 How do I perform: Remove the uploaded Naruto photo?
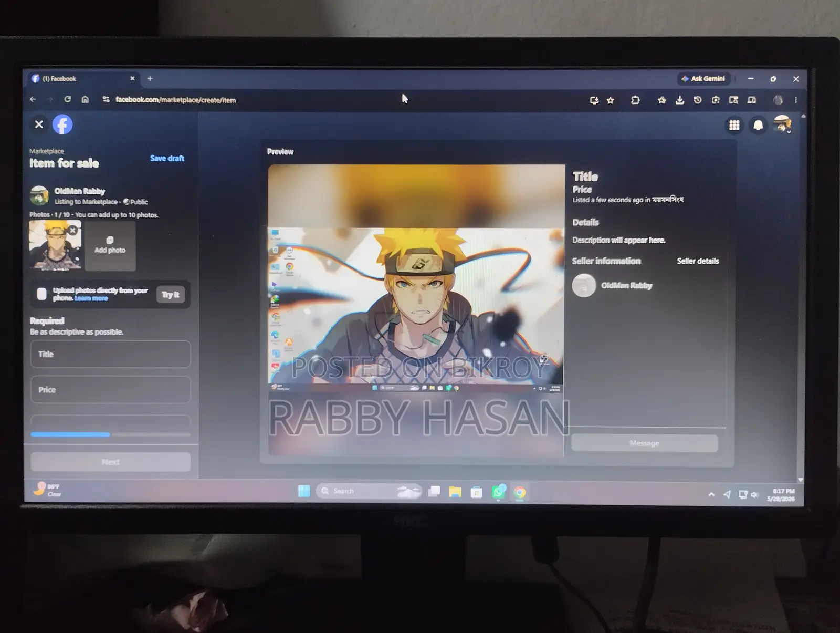[x=73, y=230]
